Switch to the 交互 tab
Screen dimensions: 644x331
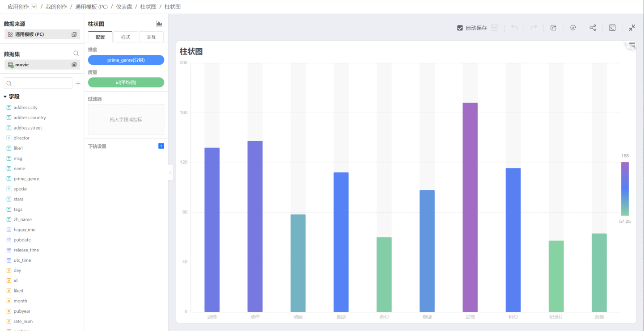coord(151,37)
